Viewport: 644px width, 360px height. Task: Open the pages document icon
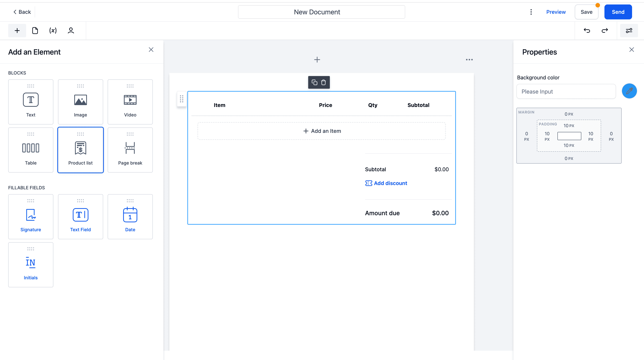[x=35, y=30]
